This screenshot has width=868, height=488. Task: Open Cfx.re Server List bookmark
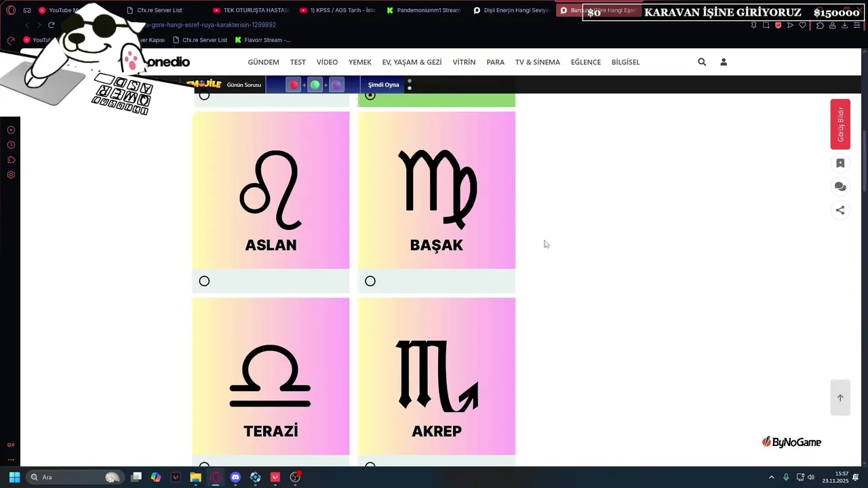click(x=200, y=40)
